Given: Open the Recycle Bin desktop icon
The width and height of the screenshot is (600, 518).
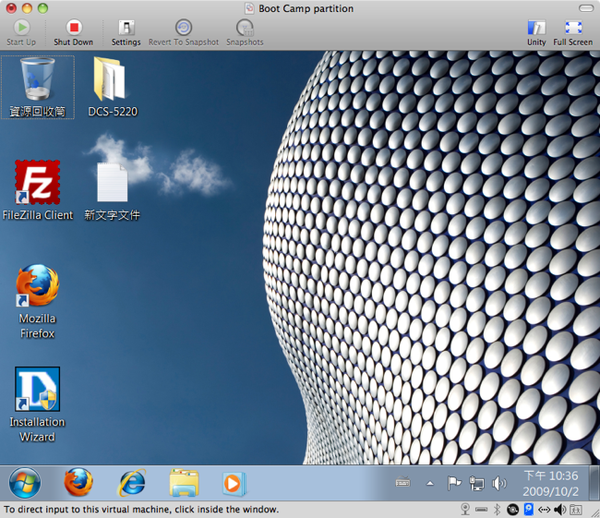Looking at the screenshot, I should pyautogui.click(x=37, y=80).
